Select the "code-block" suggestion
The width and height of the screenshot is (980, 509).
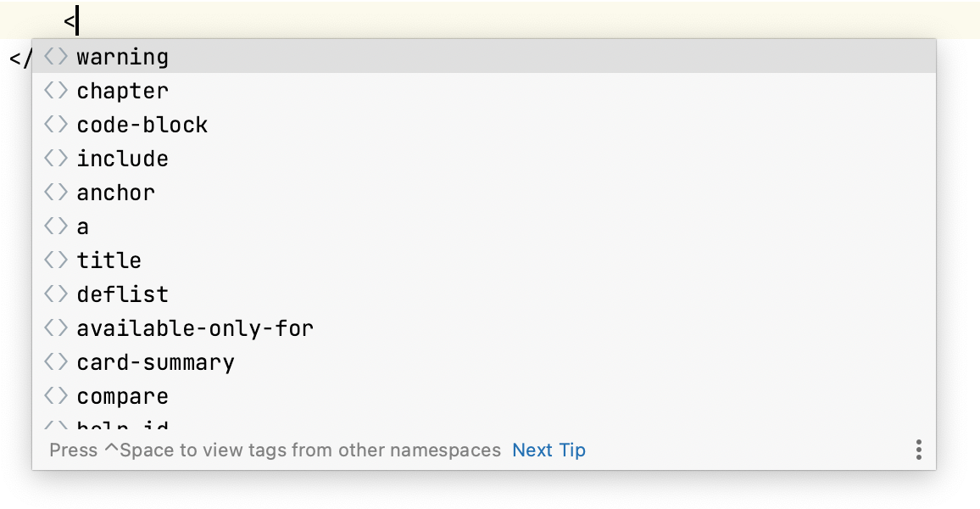pos(142,124)
